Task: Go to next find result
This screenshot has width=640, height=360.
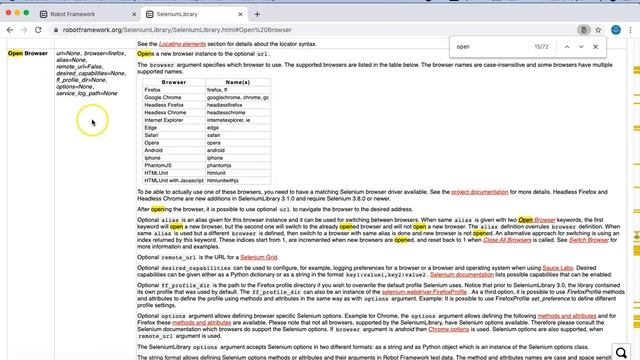Action: [x=581, y=47]
